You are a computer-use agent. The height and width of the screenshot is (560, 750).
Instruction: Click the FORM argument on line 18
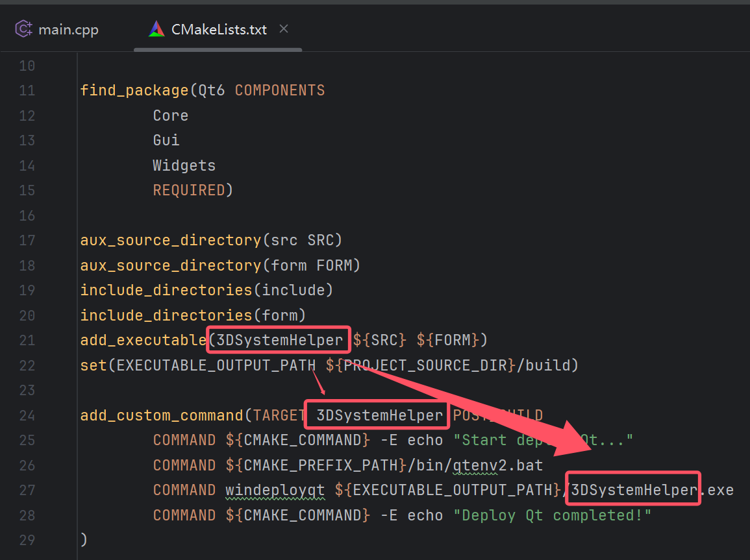point(334,265)
